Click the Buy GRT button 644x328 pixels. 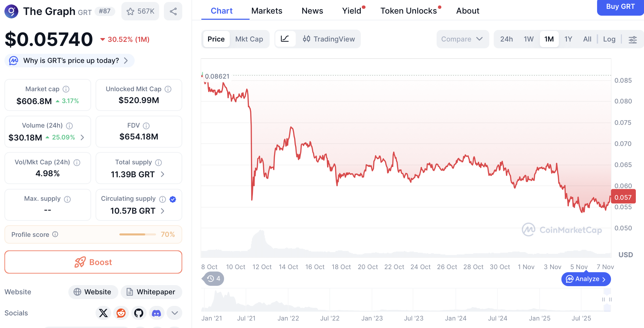point(620,7)
